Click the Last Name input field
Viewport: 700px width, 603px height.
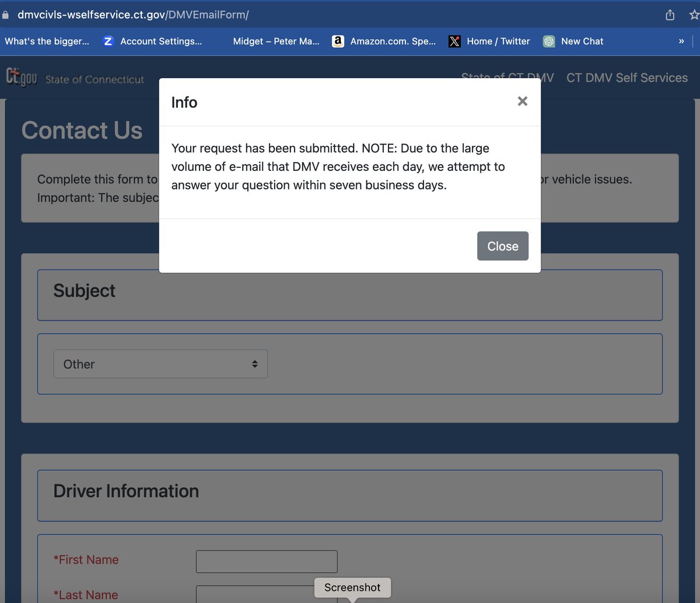tap(267, 594)
